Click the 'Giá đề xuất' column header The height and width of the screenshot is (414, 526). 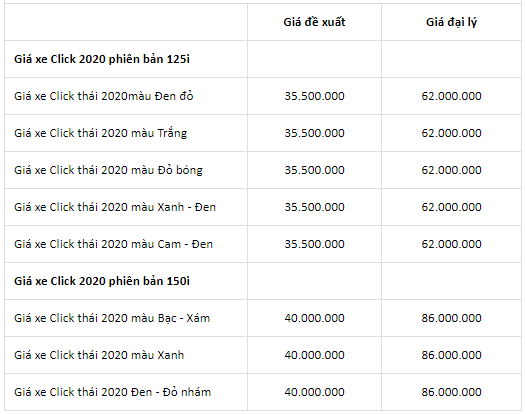click(314, 22)
